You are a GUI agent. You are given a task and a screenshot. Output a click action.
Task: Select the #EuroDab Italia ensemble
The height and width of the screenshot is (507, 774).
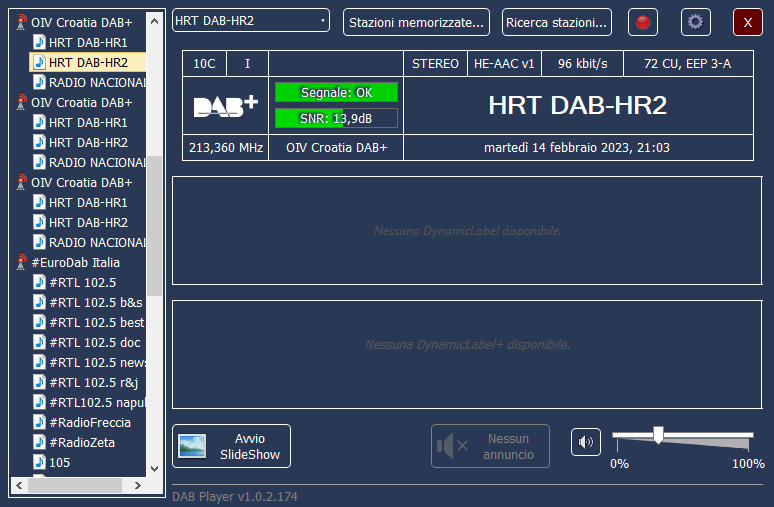[x=76, y=262]
